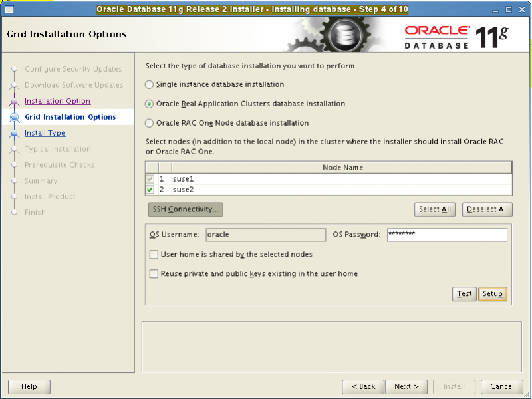Select Oracle Real Application Clusters installation
The height and width of the screenshot is (399, 532).
click(150, 104)
